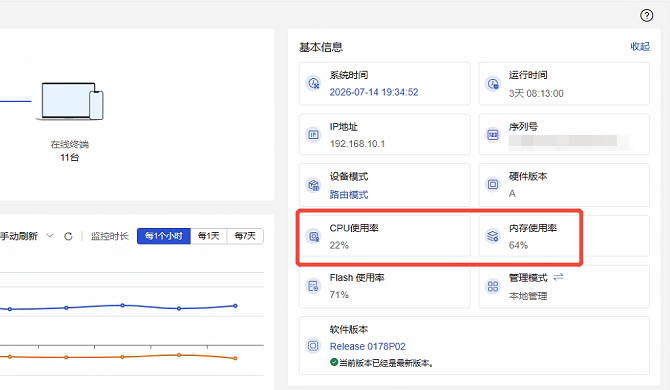Click the CPU usage icon
Viewport: 670px width, 390px height.
pos(314,236)
